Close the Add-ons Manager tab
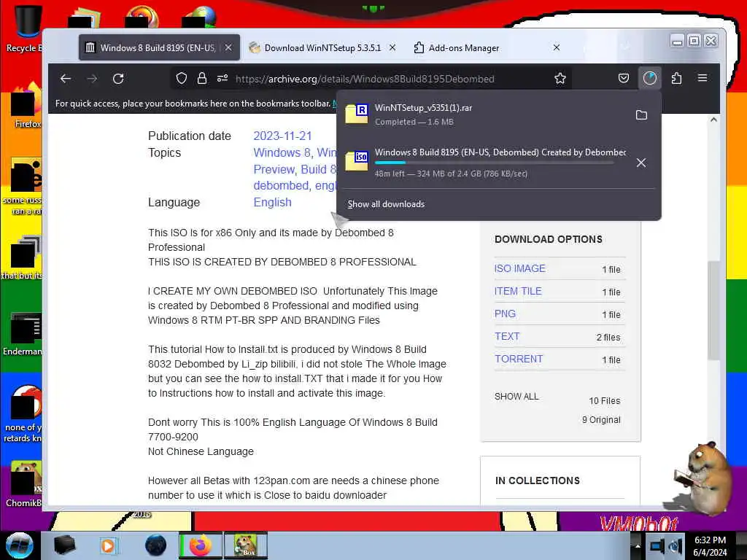The width and height of the screenshot is (747, 560). 557,47
